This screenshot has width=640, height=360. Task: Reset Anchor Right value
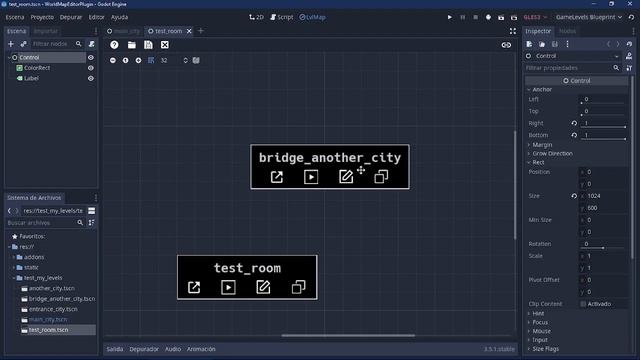click(x=574, y=123)
